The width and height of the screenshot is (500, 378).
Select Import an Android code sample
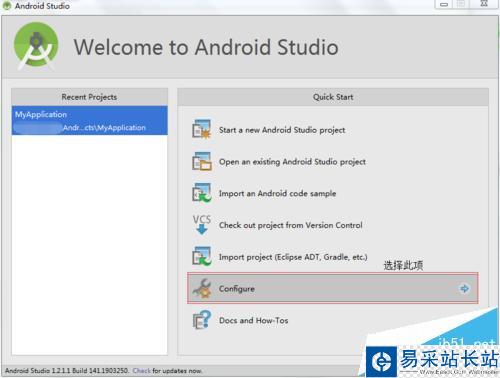277,193
